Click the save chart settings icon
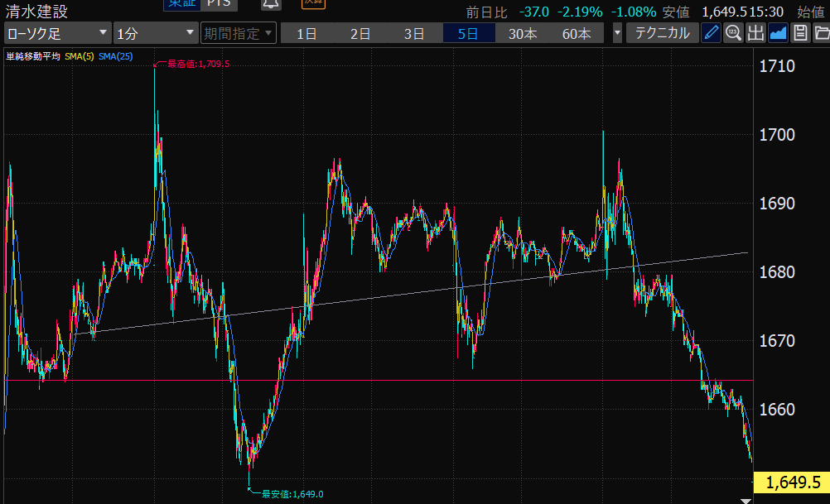This screenshot has width=830, height=504. click(800, 33)
